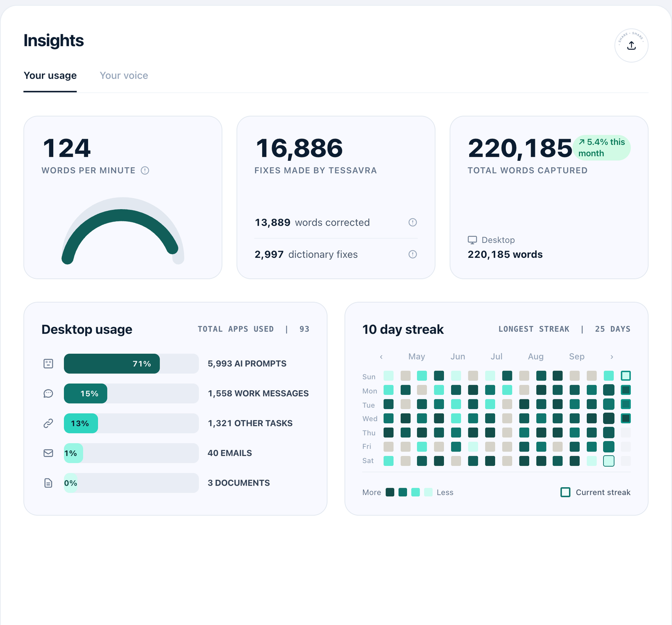The image size is (672, 625).
Task: Click the darkest More legend swatch
Action: click(x=390, y=492)
